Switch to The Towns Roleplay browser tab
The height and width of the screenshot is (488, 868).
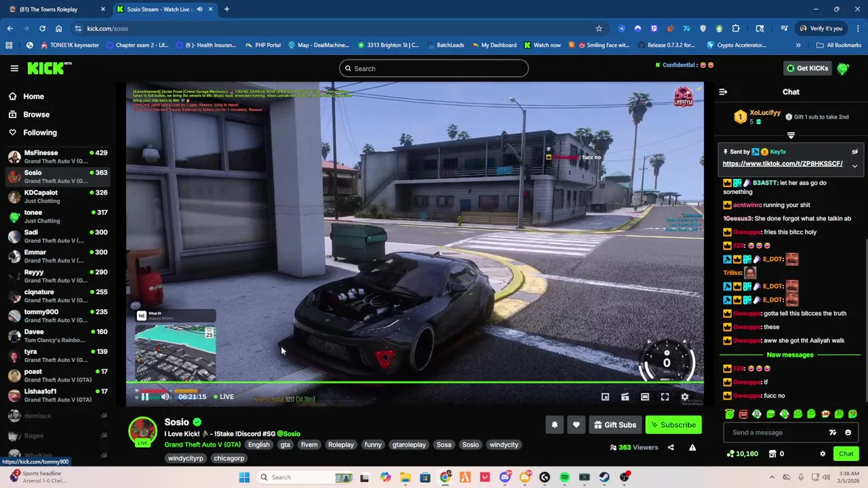coord(56,9)
